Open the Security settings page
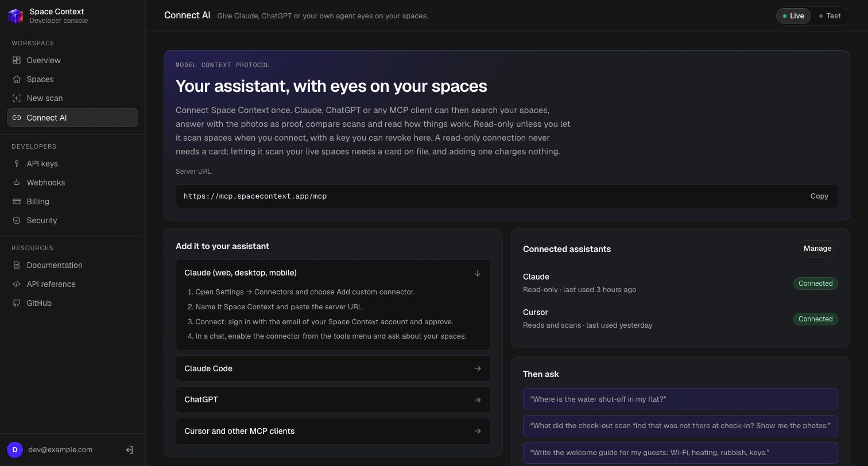Image resolution: width=868 pixels, height=466 pixels. [x=72, y=220]
